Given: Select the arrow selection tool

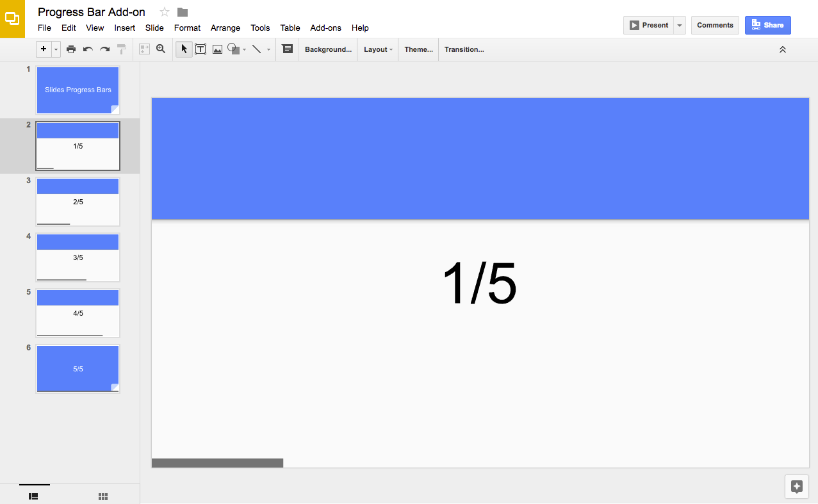Looking at the screenshot, I should [x=184, y=49].
